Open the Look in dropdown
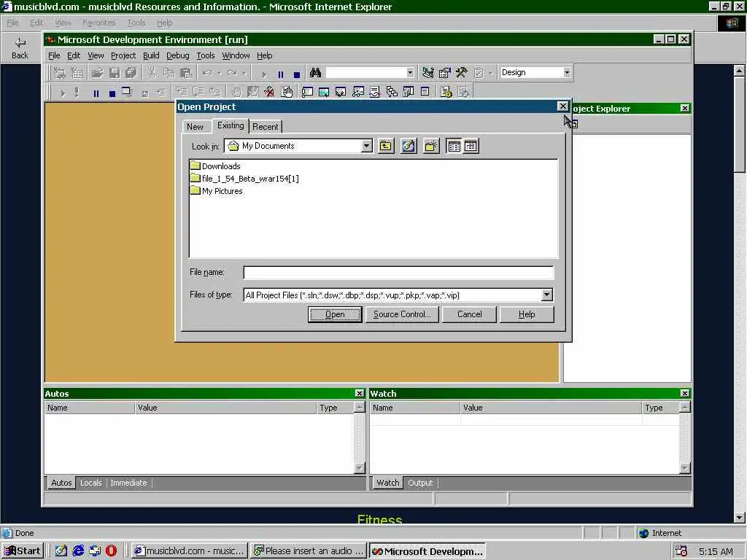 [x=366, y=146]
